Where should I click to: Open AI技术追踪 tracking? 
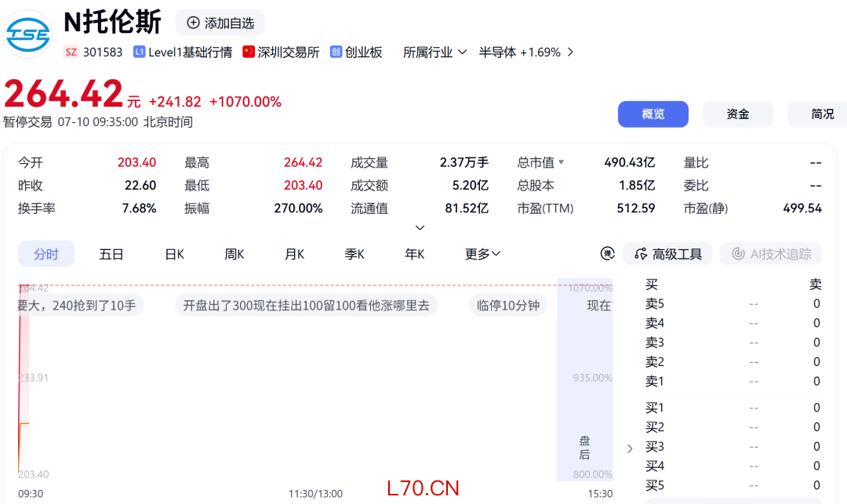click(x=771, y=254)
